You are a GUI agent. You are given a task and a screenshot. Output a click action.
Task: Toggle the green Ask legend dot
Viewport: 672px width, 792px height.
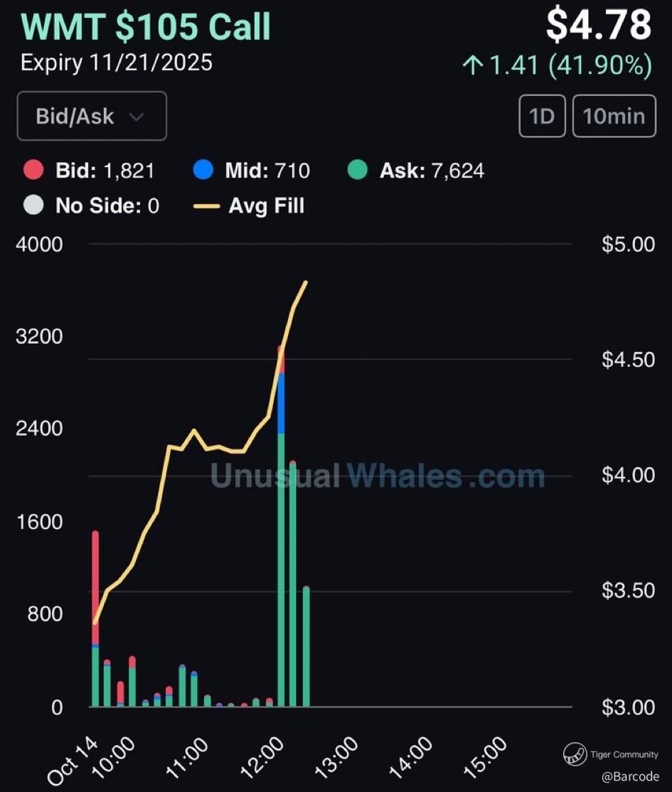coord(358,170)
